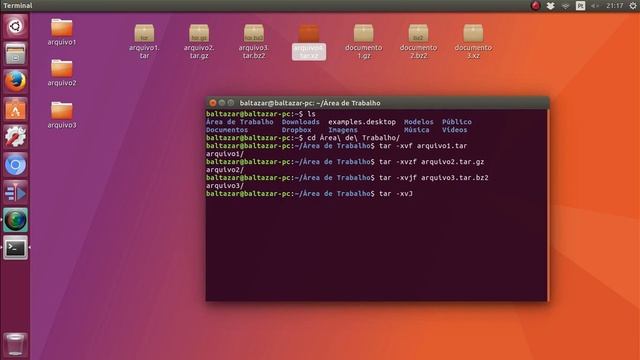The image size is (640, 360).
Task: Select documento2.bz2 file on desktop
Action: pos(418,42)
